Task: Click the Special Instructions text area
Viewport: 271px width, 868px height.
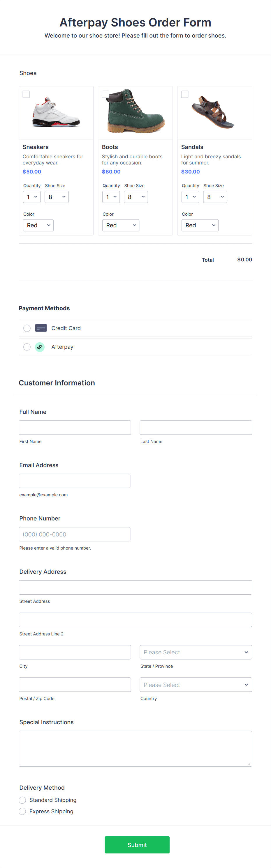Action: coord(135,749)
